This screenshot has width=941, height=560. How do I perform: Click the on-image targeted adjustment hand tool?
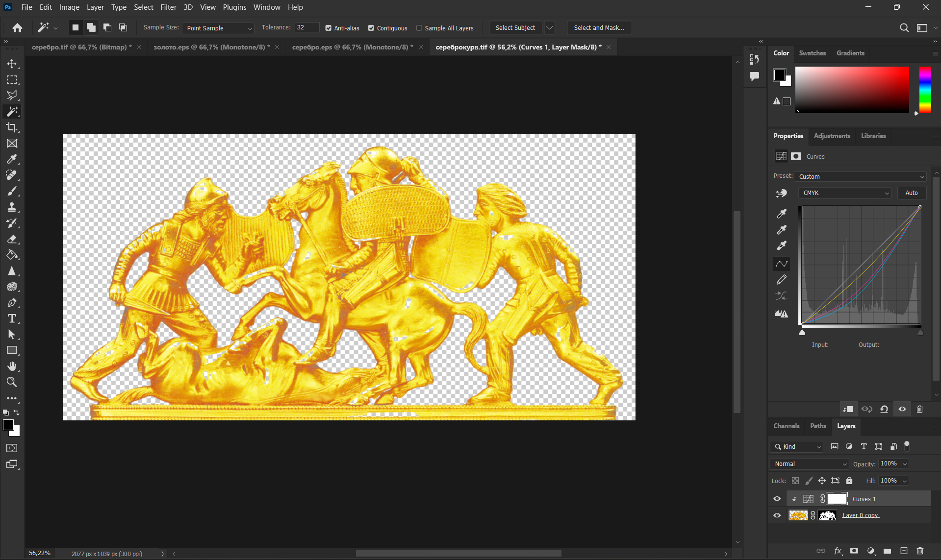[x=781, y=193]
